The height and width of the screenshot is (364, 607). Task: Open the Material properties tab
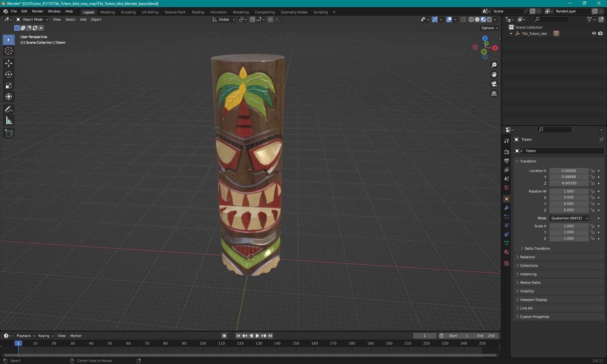[x=507, y=252]
